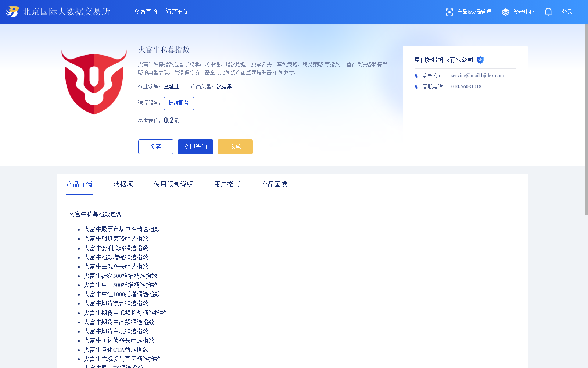Click the 厦门好投科技有限公司 company name
This screenshot has width=588, height=368.
(444, 60)
